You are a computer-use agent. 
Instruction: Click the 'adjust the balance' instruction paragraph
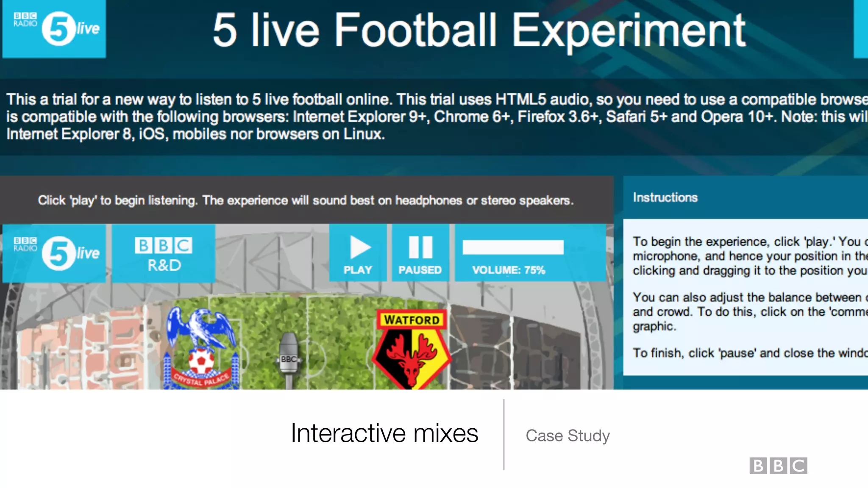[x=750, y=312]
